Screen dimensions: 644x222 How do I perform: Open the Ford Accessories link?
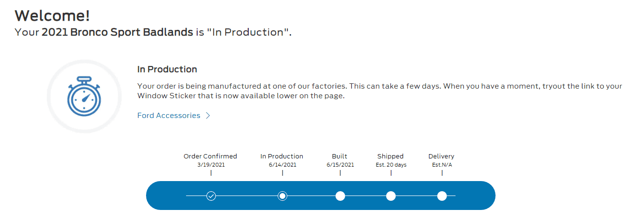click(169, 116)
